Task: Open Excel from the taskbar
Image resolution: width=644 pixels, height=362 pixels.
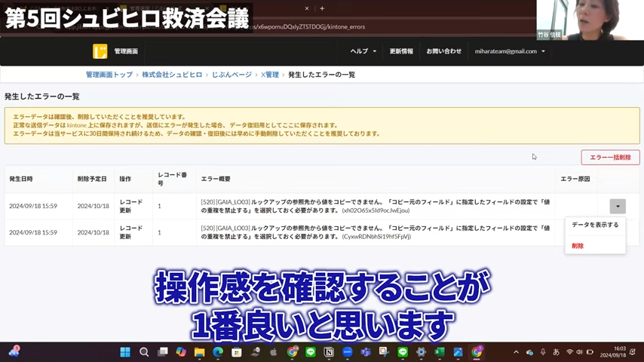Action: click(x=440, y=352)
